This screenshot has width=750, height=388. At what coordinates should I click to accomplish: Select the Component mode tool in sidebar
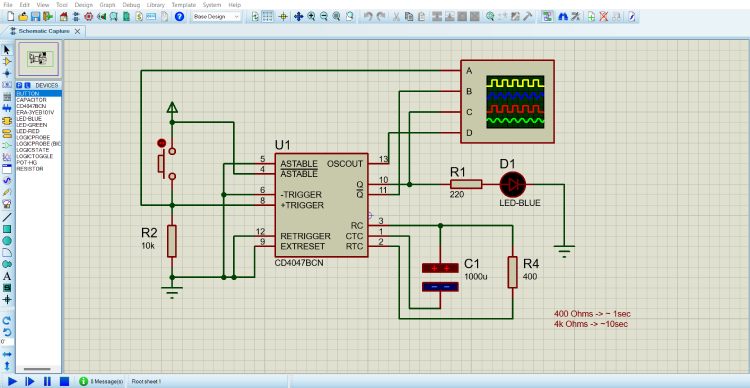[7, 61]
